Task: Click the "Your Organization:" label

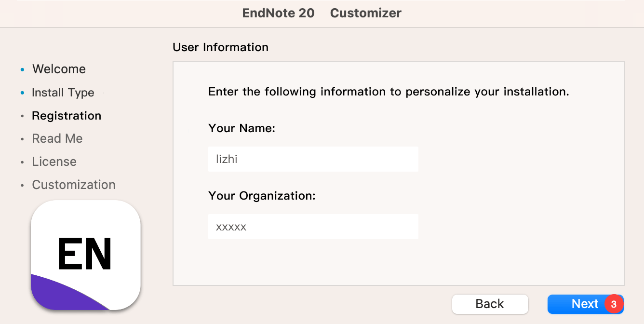Action: coord(262,196)
